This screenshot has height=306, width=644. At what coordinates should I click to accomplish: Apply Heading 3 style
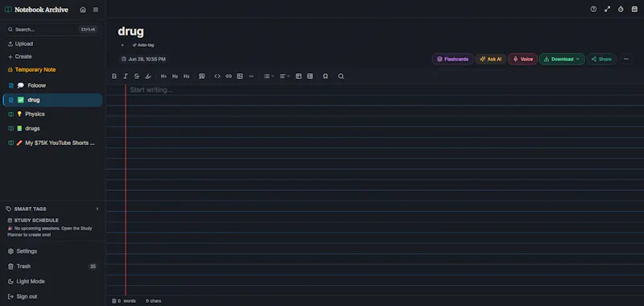point(187,76)
